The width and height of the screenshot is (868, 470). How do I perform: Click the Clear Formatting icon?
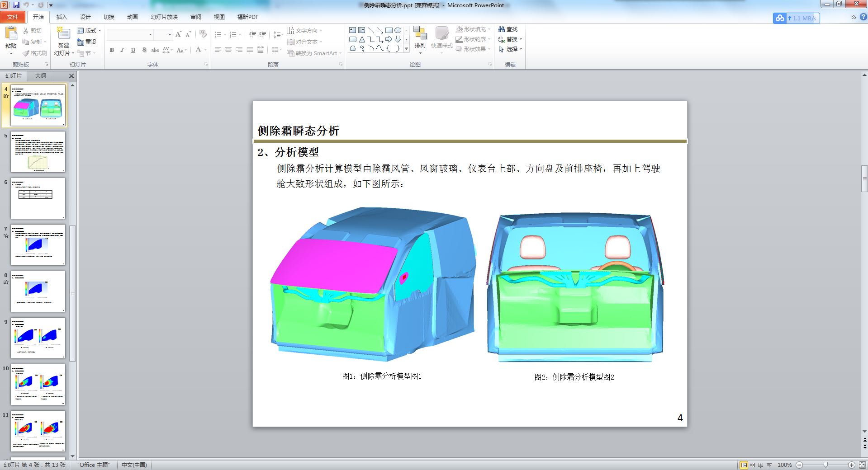(203, 34)
